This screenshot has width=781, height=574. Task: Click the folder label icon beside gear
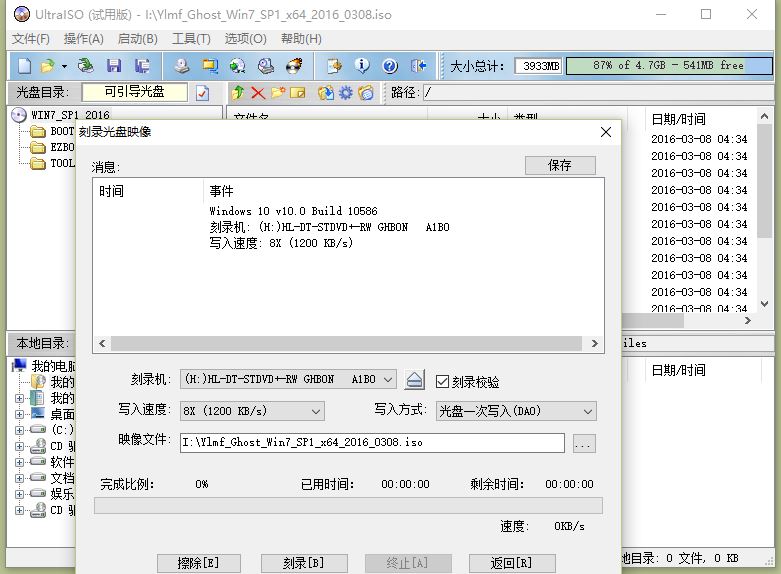[366, 93]
